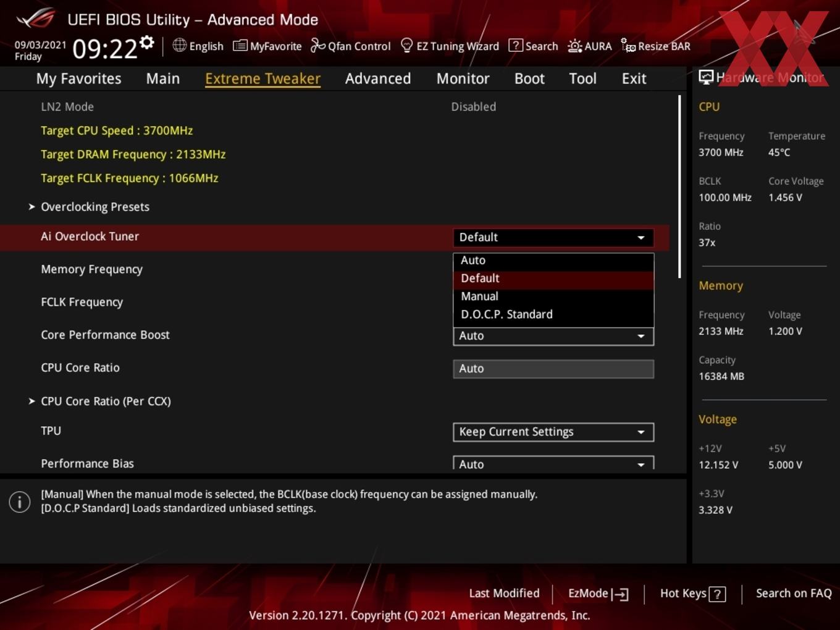Click Target FCLK Frequency : 1066MHz text
The height and width of the screenshot is (630, 840).
[129, 178]
